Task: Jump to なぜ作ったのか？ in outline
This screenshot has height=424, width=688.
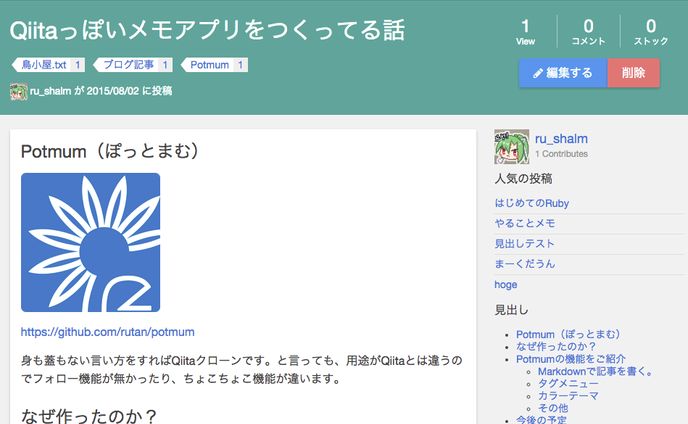Action: click(556, 347)
